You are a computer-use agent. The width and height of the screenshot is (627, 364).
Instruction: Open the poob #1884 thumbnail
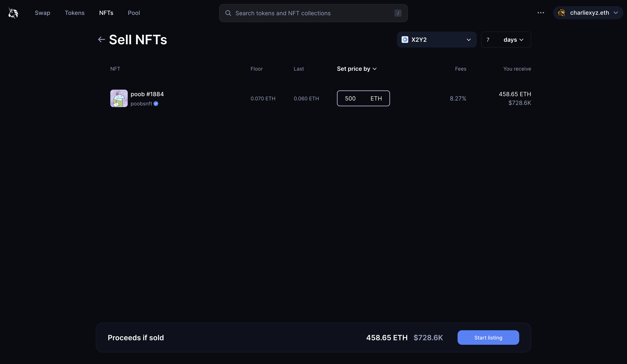click(119, 99)
